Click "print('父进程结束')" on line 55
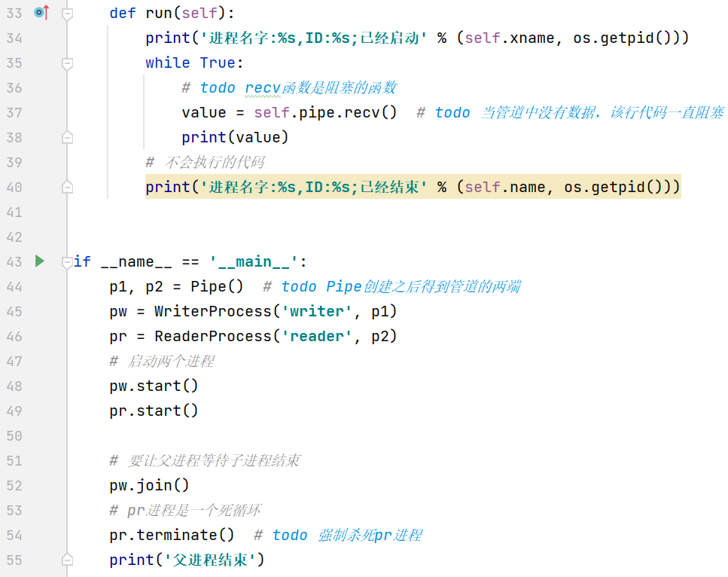The image size is (728, 577). tap(187, 560)
